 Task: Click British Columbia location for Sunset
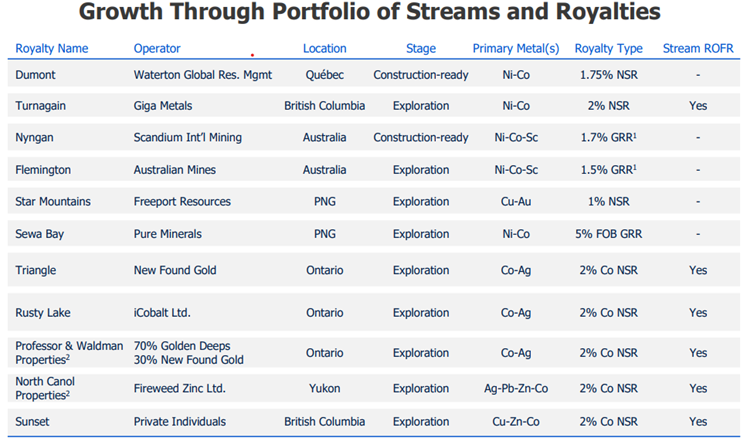point(325,422)
